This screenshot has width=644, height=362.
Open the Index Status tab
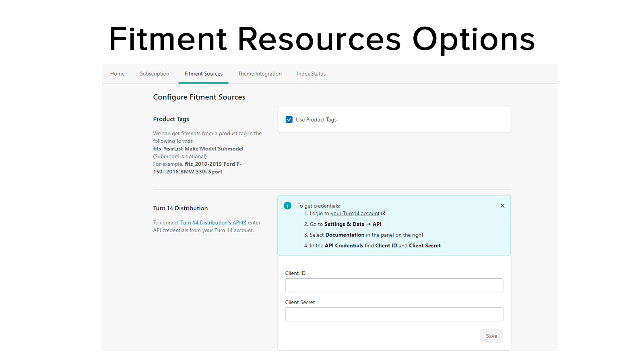(x=311, y=74)
